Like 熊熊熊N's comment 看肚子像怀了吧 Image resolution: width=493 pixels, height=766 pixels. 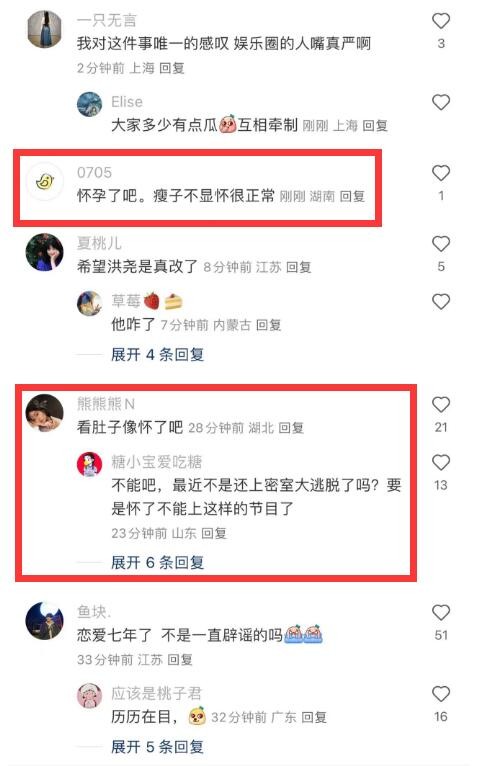[441, 404]
